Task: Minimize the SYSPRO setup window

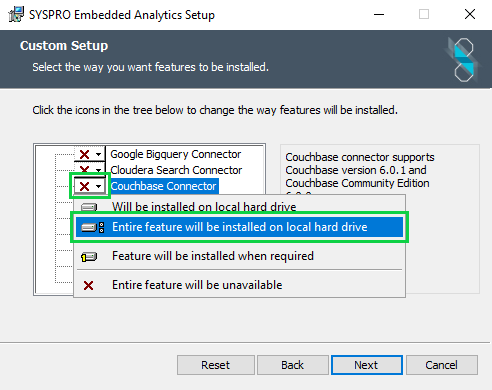Action: 379,14
